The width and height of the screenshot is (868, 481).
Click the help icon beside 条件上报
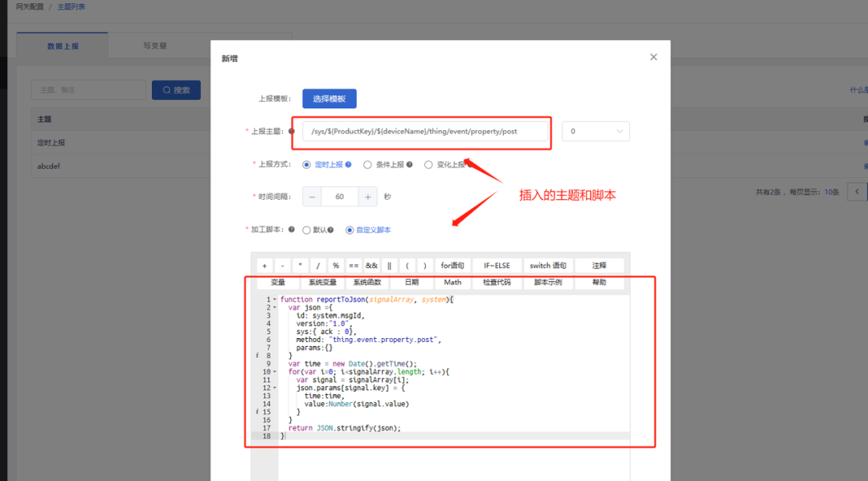point(409,165)
